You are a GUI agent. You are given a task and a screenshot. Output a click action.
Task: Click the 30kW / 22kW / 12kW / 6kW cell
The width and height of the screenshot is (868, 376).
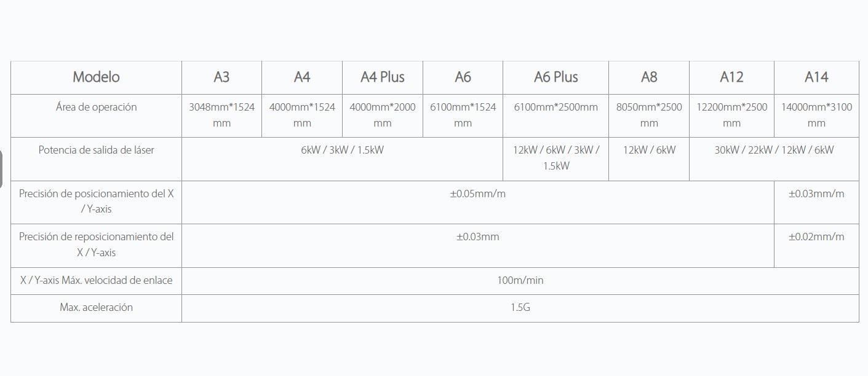774,150
